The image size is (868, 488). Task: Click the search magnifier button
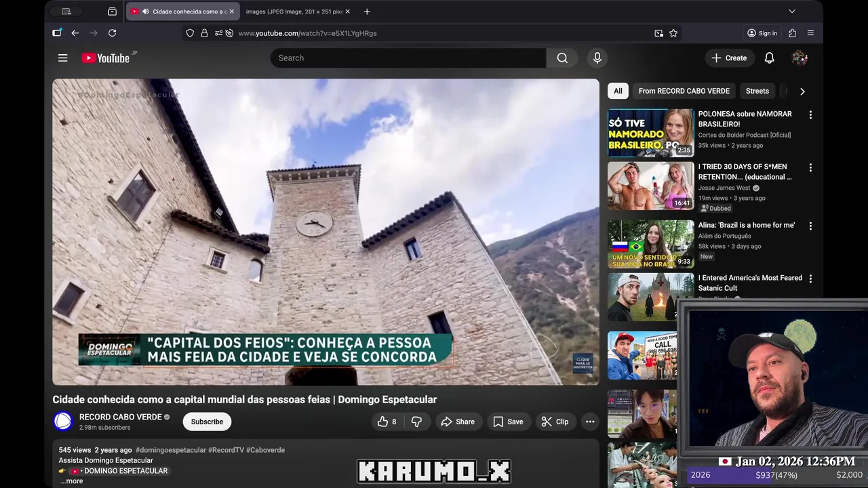[562, 58]
